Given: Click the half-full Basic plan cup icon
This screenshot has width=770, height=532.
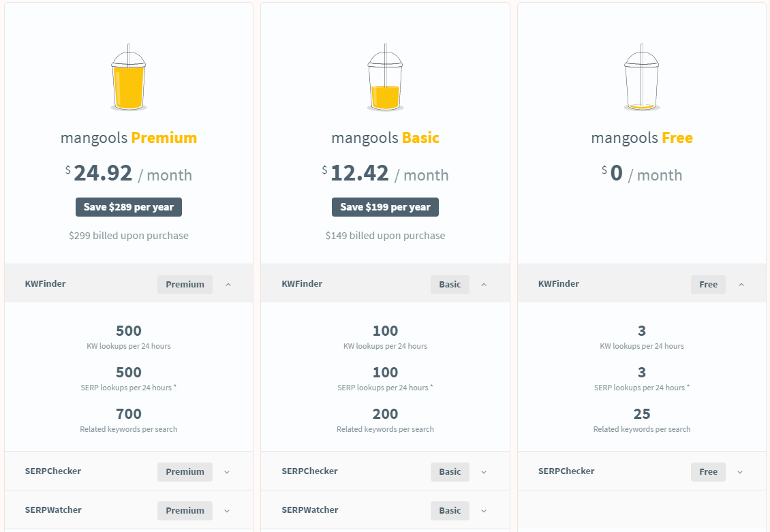Looking at the screenshot, I should click(386, 77).
